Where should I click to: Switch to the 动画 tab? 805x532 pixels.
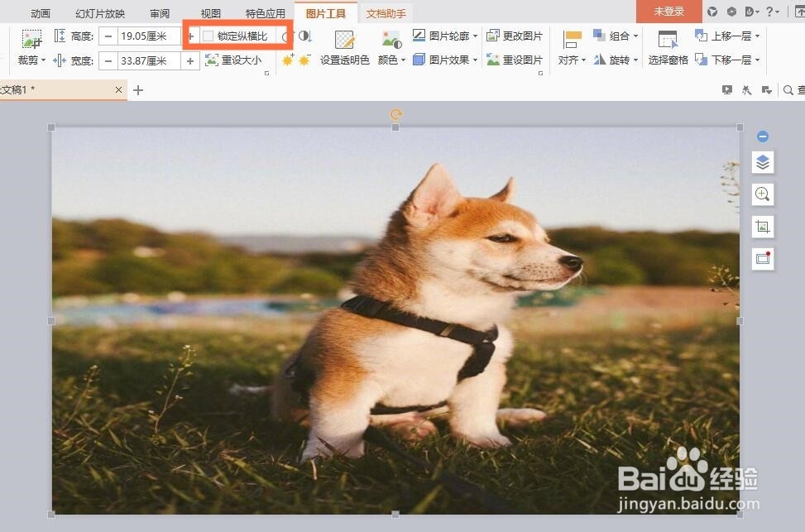pyautogui.click(x=40, y=13)
